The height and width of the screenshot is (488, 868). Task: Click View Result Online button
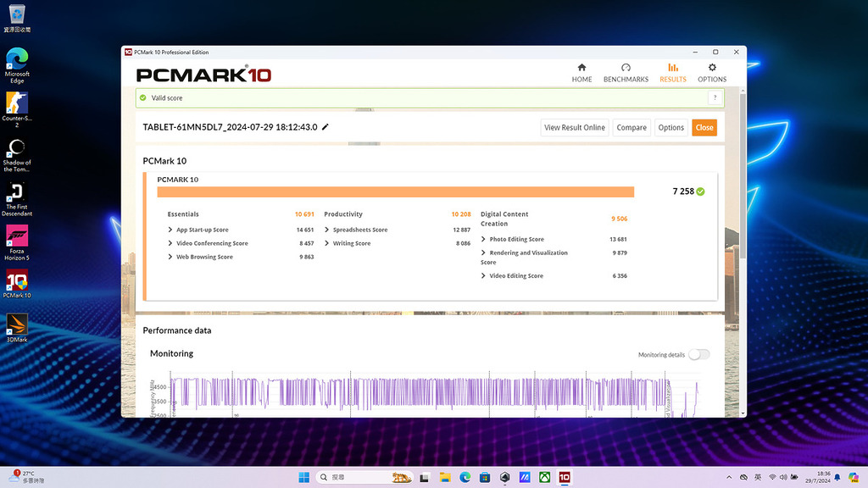tap(574, 127)
